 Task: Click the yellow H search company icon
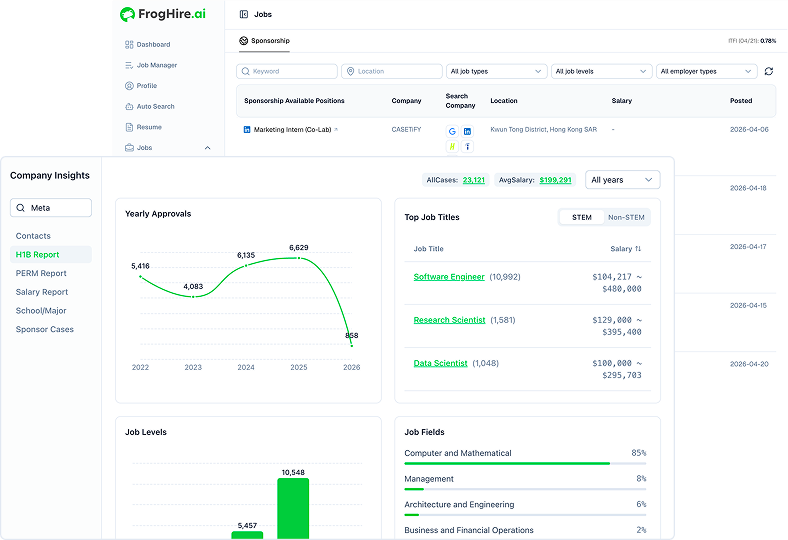point(452,147)
